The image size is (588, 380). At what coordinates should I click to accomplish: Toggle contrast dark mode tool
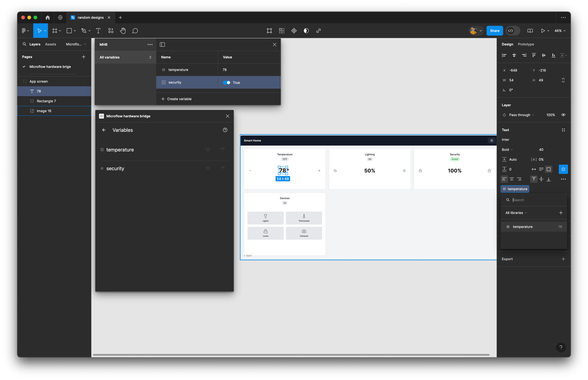coord(306,31)
